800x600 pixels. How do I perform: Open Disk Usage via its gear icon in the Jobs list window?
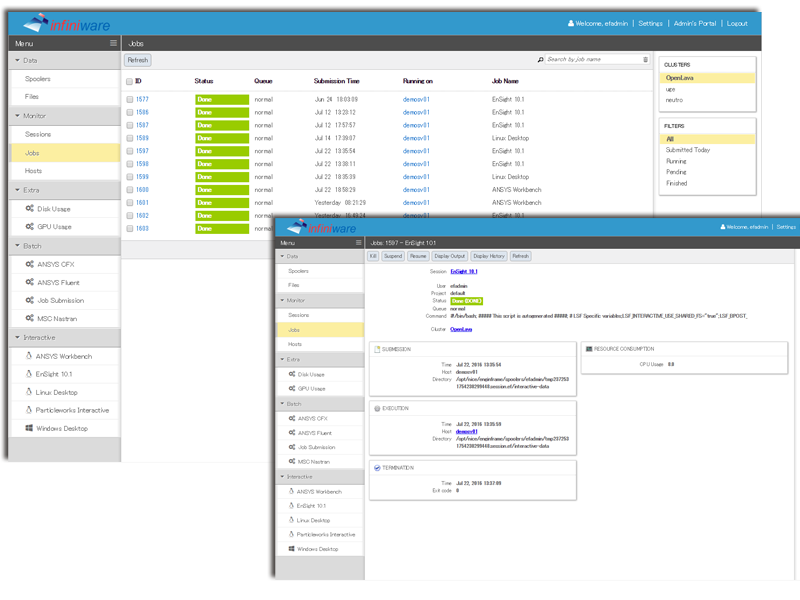coord(30,209)
